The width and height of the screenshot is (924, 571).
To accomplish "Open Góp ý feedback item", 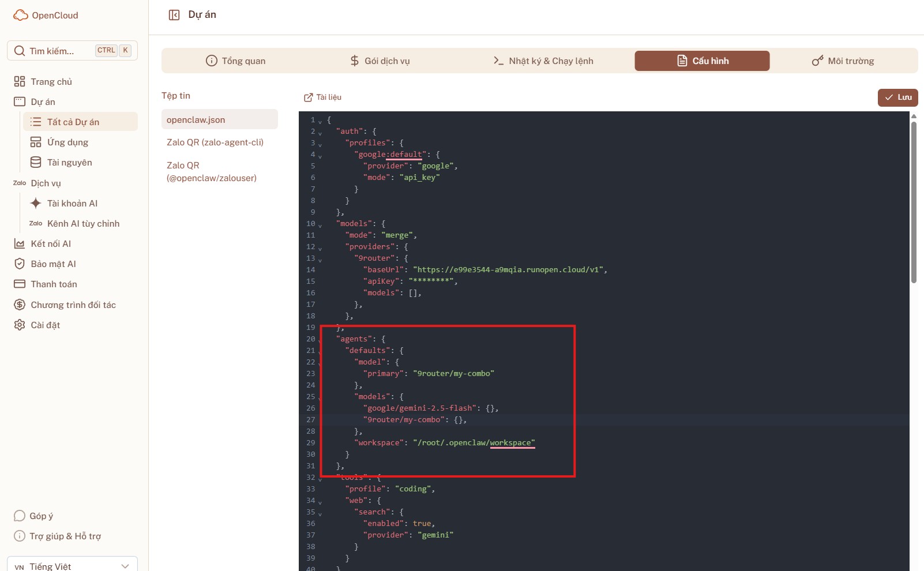I will coord(41,516).
